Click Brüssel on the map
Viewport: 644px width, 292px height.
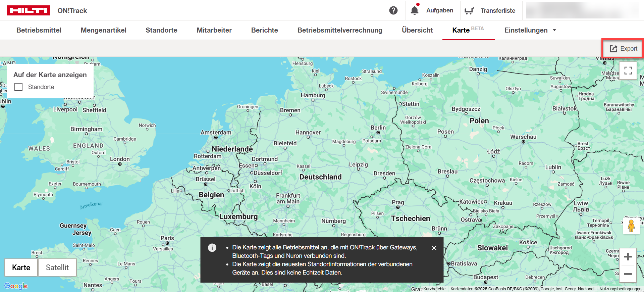point(206,179)
